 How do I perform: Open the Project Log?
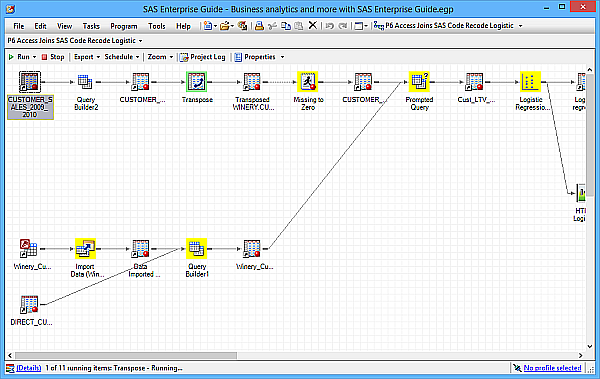(203, 57)
